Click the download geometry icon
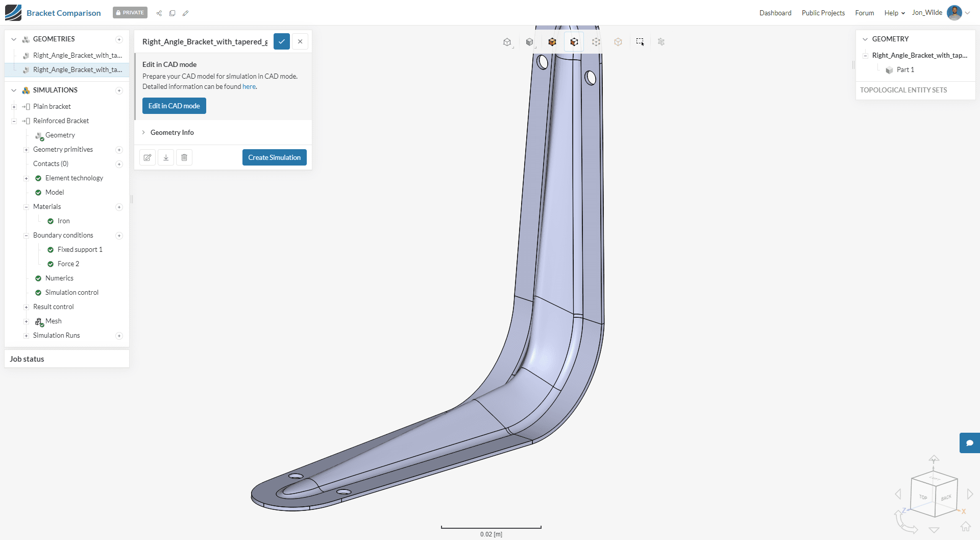 [x=166, y=157]
